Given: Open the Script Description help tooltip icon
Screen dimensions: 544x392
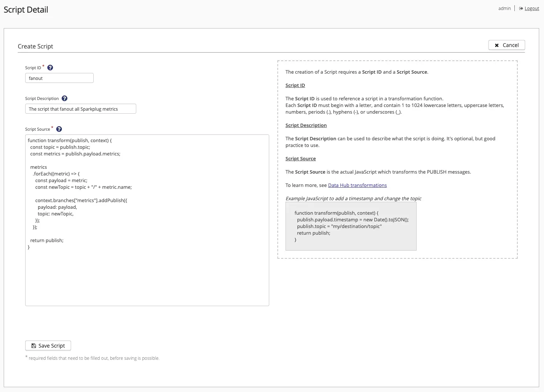Looking at the screenshot, I should point(64,98).
